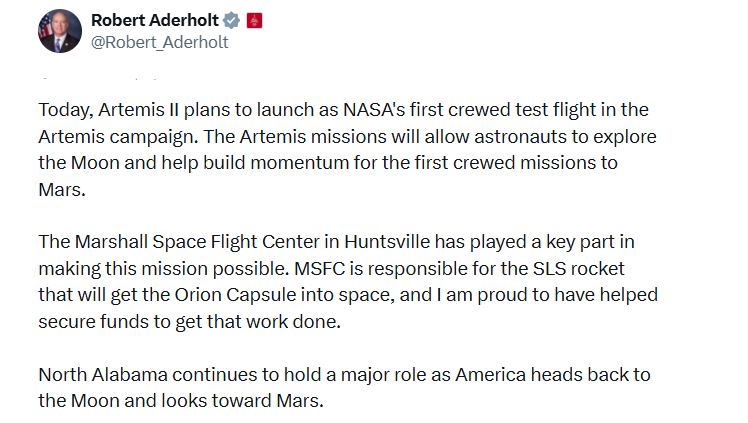
Task: Click the word "Today" starting the tweet
Action: 64,109
